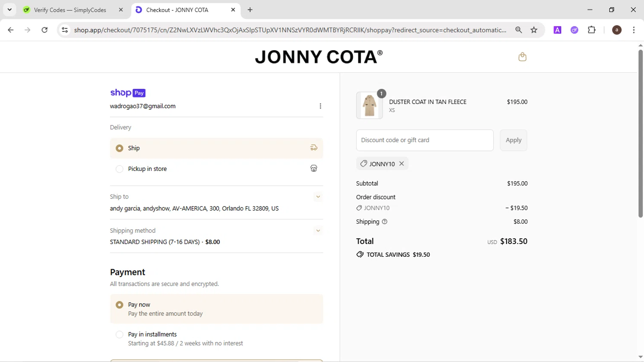Click the scrollbar down arrow
This screenshot has width=644, height=362.
(x=640, y=357)
